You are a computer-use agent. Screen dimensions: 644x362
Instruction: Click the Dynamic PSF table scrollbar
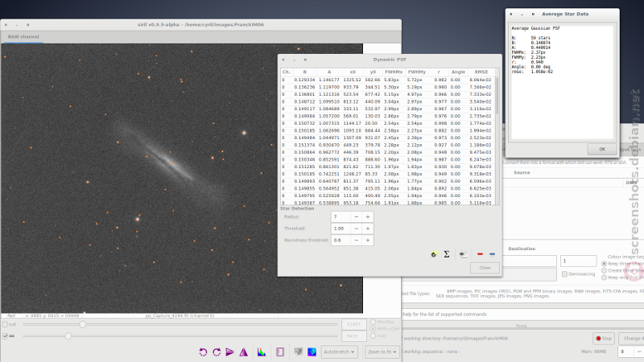pos(497,95)
